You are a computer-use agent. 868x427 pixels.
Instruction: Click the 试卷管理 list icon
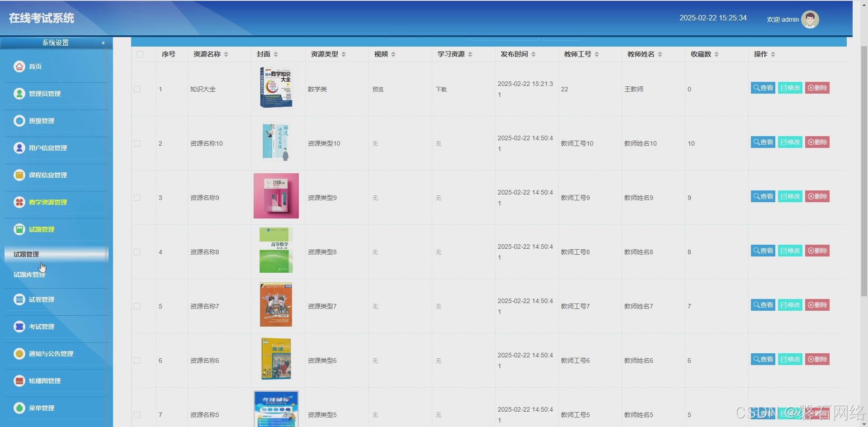19,299
